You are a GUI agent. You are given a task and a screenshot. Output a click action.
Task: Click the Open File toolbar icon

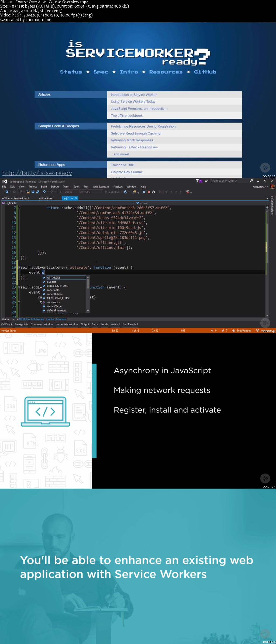(x=28, y=192)
